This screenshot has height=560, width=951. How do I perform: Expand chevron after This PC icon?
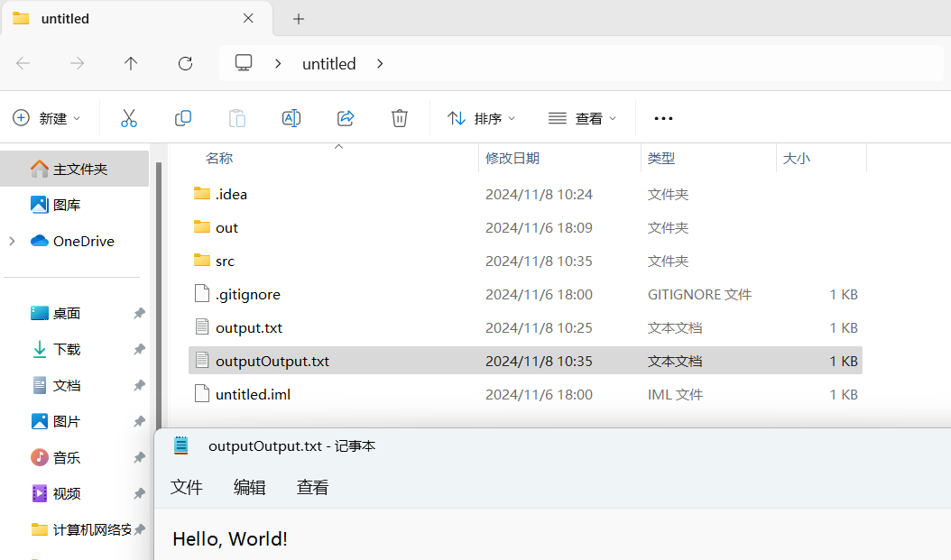pos(278,64)
